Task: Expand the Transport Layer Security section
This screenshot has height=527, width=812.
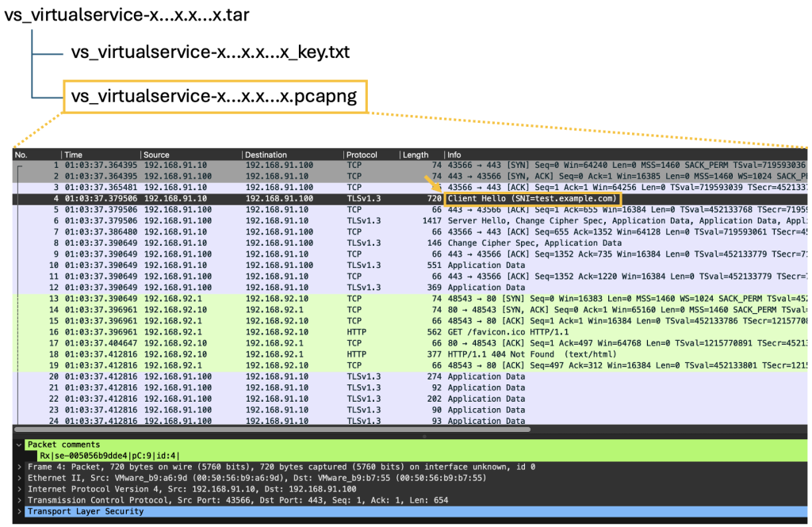Action: coord(19,512)
